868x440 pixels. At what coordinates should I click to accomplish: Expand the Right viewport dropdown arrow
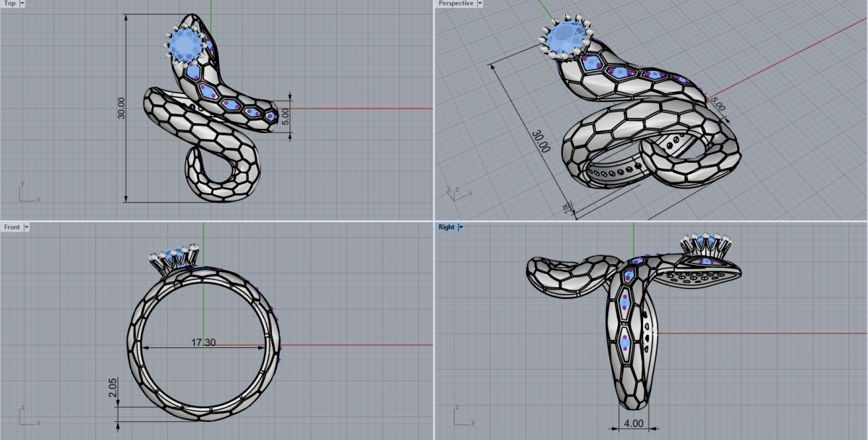click(x=461, y=227)
